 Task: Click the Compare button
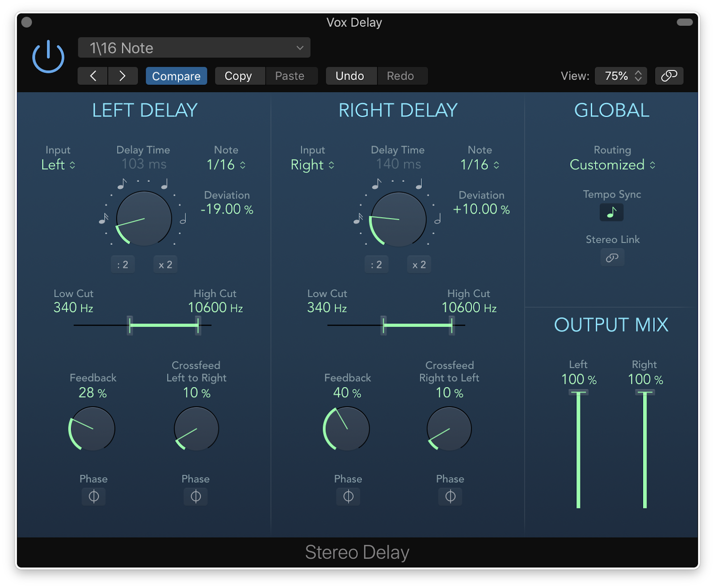(176, 76)
